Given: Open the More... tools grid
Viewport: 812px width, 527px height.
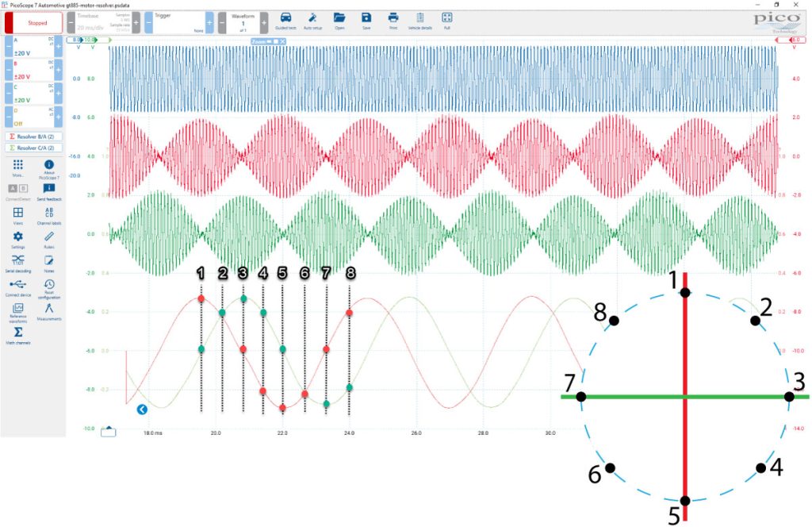Looking at the screenshot, I should pyautogui.click(x=18, y=168).
